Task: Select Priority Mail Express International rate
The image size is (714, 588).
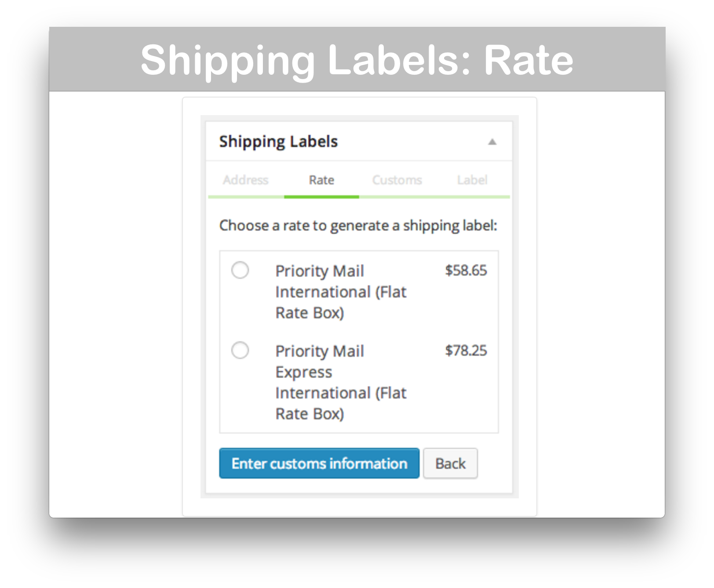Action: (240, 351)
